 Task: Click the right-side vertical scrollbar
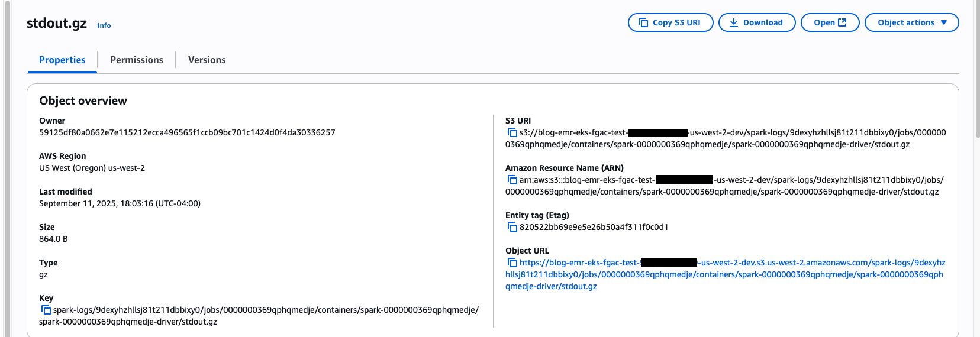coord(976,71)
